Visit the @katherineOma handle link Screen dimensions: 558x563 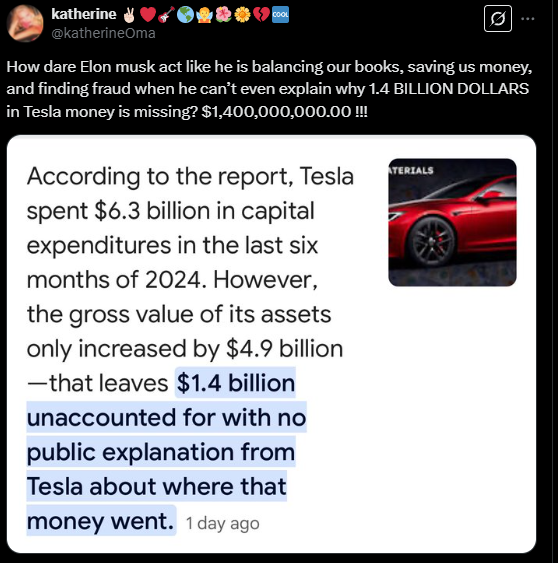pos(103,33)
